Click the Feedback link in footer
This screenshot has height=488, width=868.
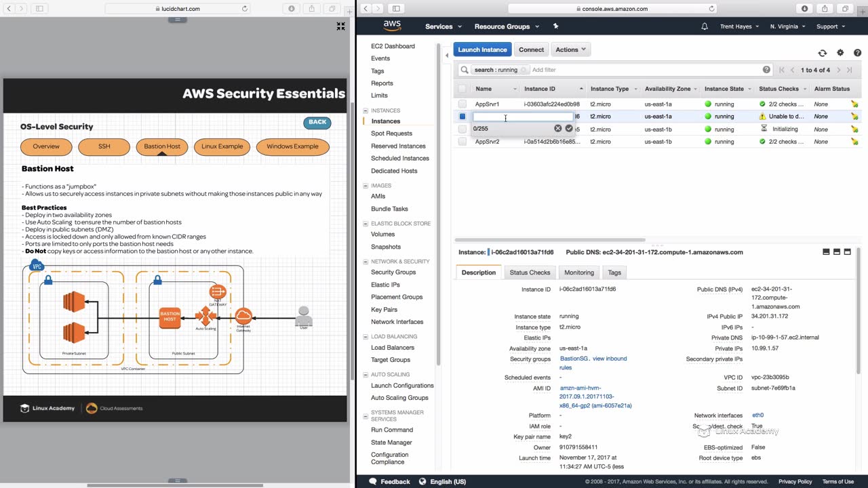click(389, 482)
